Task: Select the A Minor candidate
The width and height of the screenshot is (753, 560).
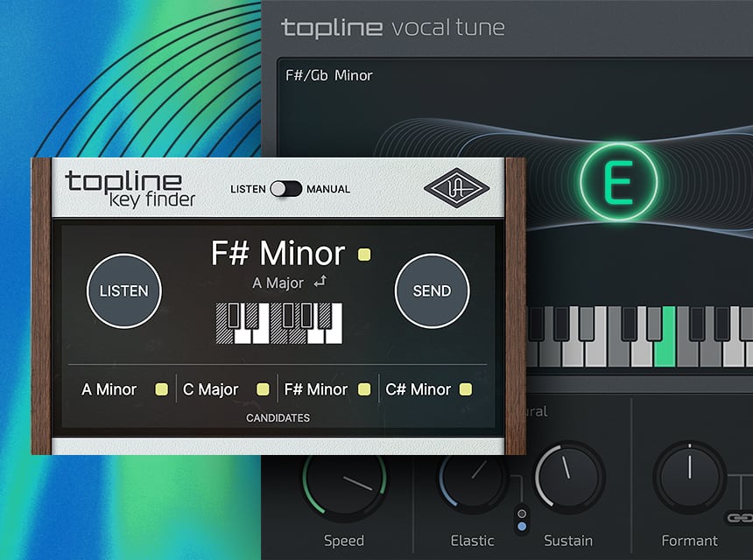Action: pos(109,389)
